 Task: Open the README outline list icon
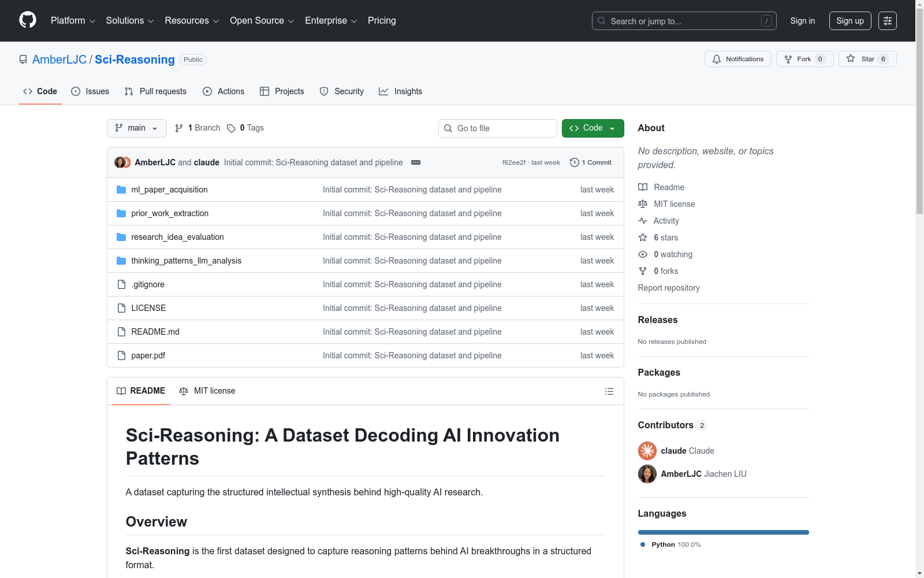pos(609,391)
